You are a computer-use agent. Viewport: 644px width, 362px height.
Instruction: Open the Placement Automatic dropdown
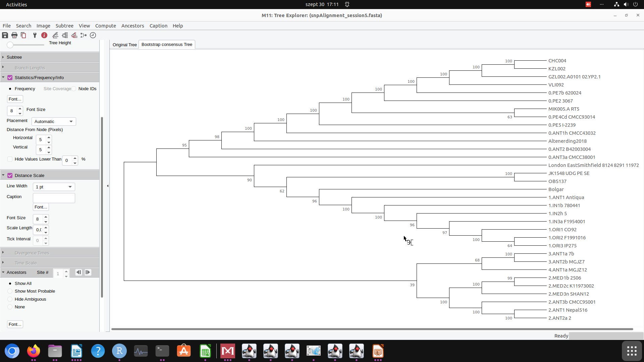pos(54,121)
